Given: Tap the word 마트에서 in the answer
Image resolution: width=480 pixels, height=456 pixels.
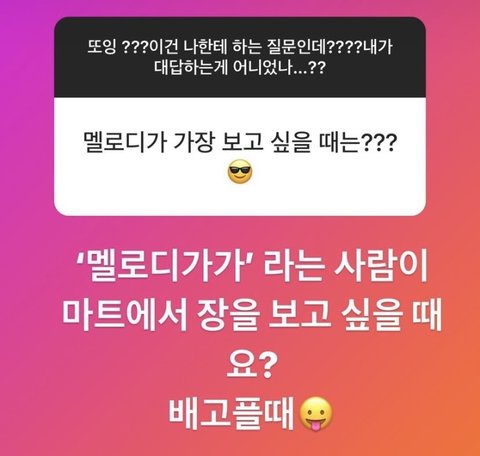Looking at the screenshot, I should point(124,315).
